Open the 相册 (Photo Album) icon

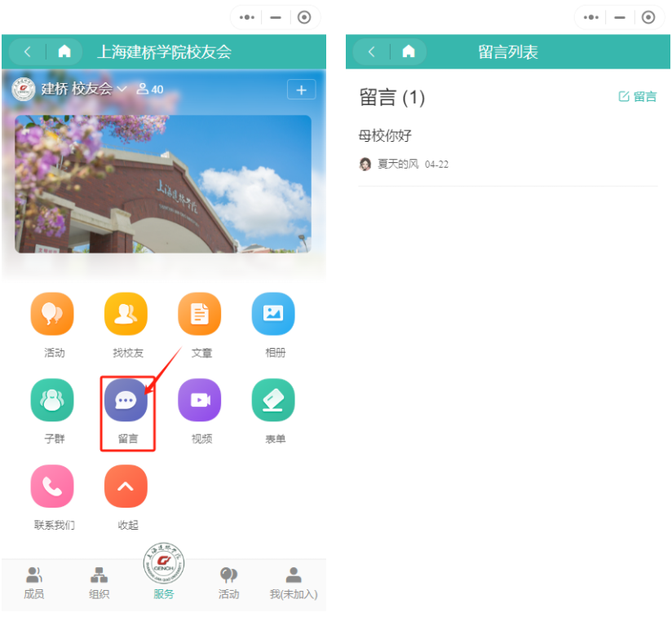(273, 313)
